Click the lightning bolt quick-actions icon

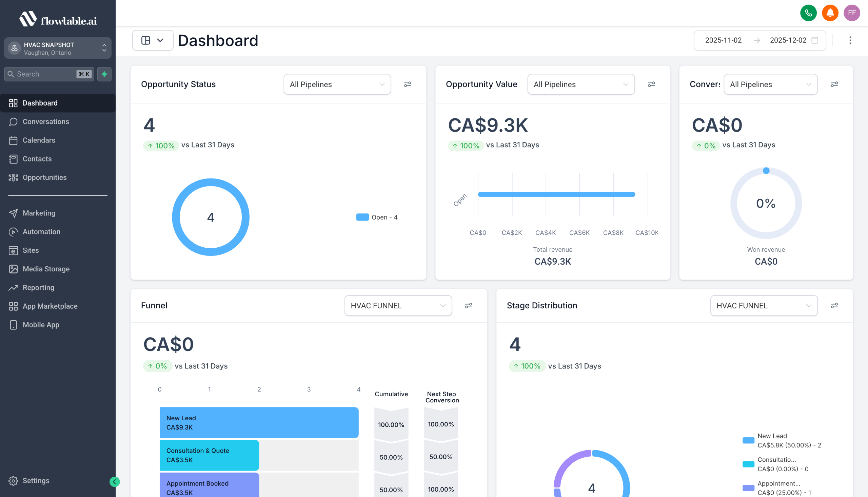[104, 74]
